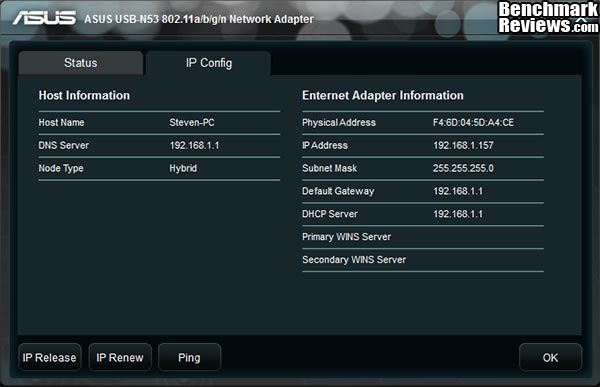Click the DNS Server label
Viewport: 600px width, 387px height.
pos(64,145)
